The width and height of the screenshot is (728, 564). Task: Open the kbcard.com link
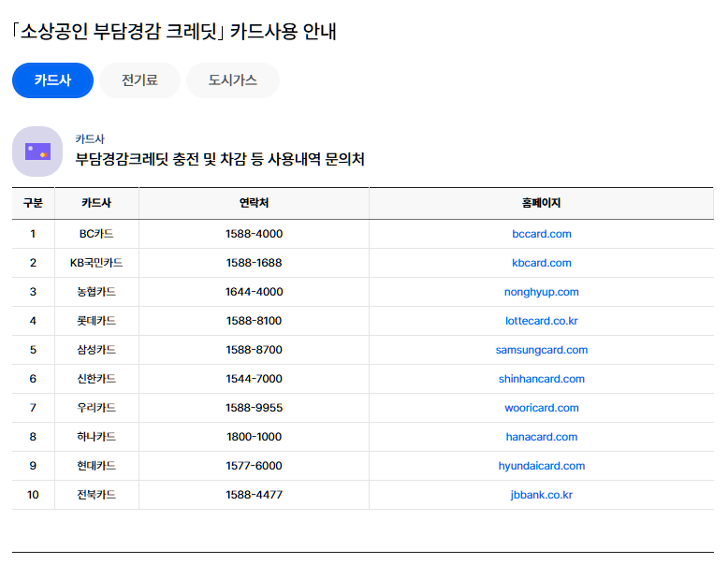click(542, 263)
